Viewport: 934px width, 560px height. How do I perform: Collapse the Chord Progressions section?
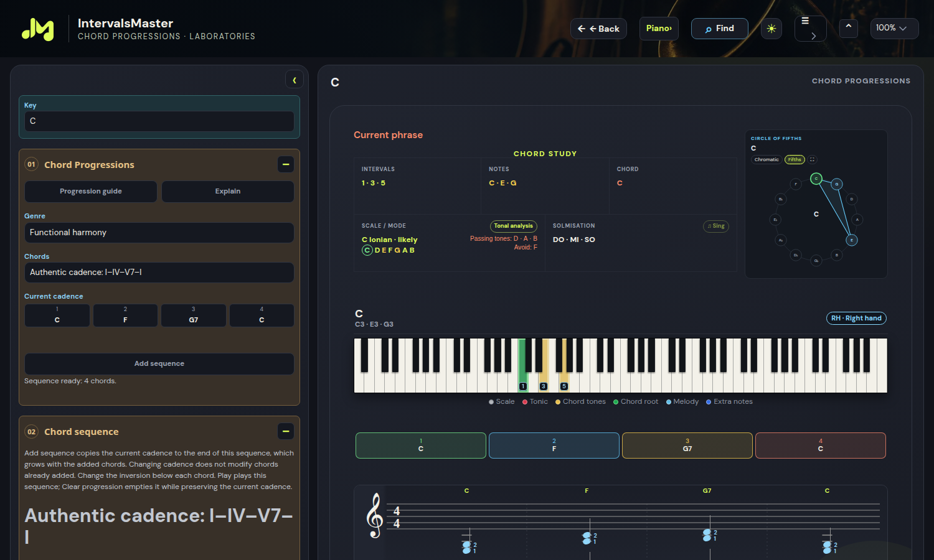[286, 164]
